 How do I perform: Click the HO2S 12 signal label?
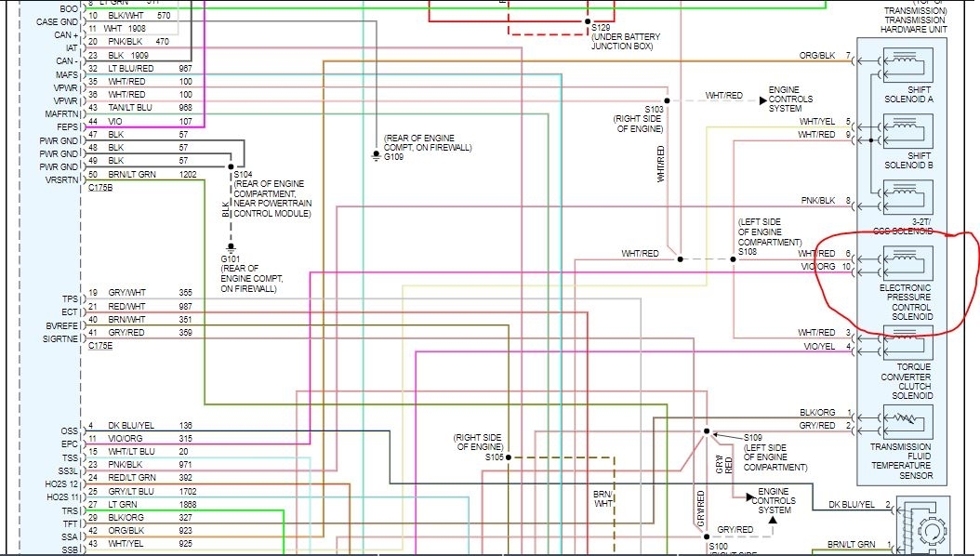pos(62,484)
